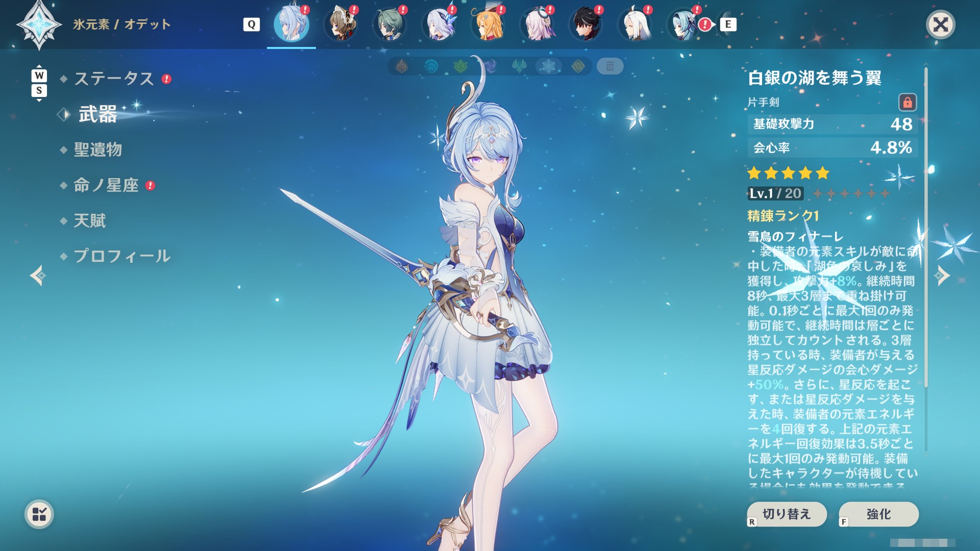The image size is (980, 551).
Task: Click the Lv.1 / 20 level label
Action: pos(775,193)
